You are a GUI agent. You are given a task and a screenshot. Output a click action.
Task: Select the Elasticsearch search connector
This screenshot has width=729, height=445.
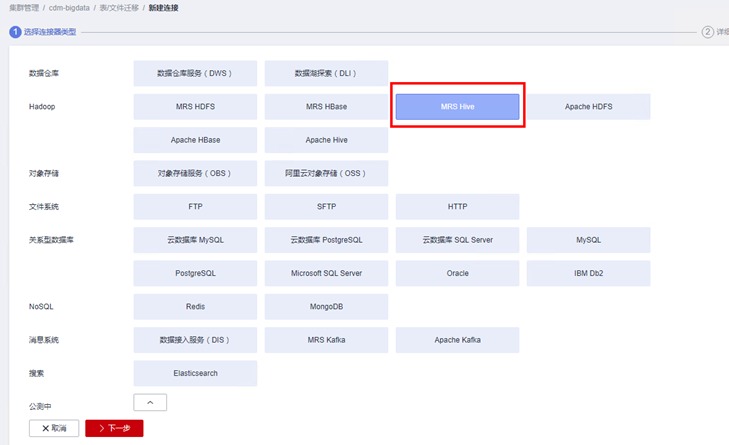(x=195, y=373)
